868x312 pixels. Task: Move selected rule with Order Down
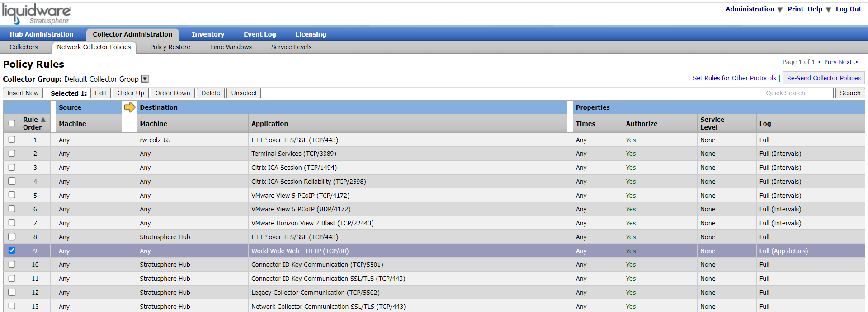click(173, 93)
